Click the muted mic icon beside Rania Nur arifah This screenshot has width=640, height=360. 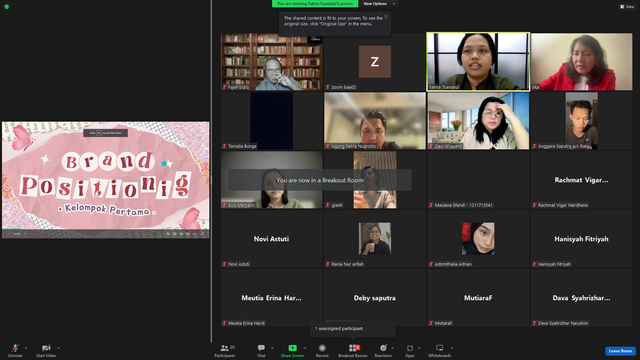pyautogui.click(x=327, y=264)
